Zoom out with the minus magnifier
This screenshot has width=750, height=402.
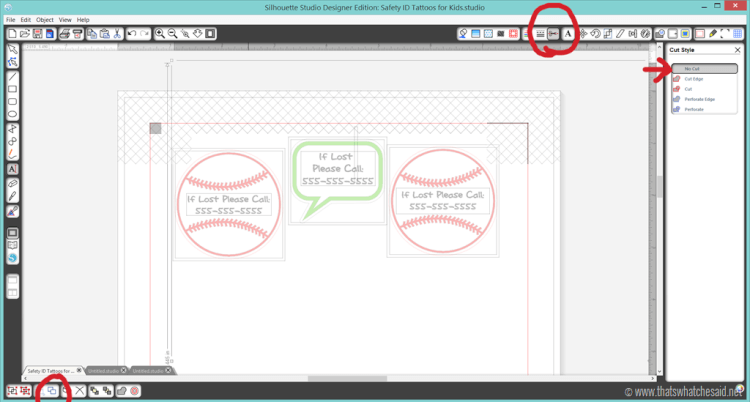173,34
